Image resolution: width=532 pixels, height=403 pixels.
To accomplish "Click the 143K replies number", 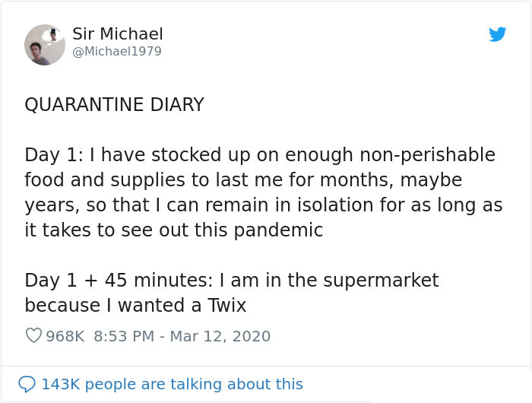I will tap(60, 384).
